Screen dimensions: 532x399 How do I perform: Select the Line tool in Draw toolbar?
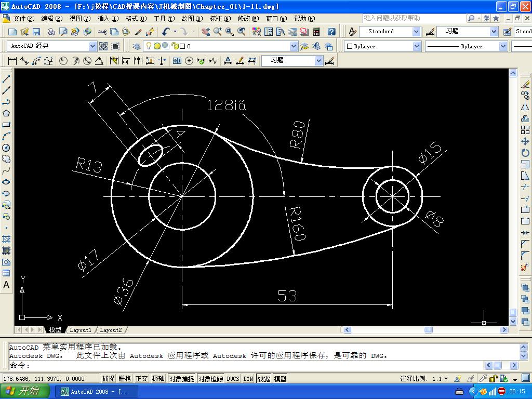click(6, 79)
